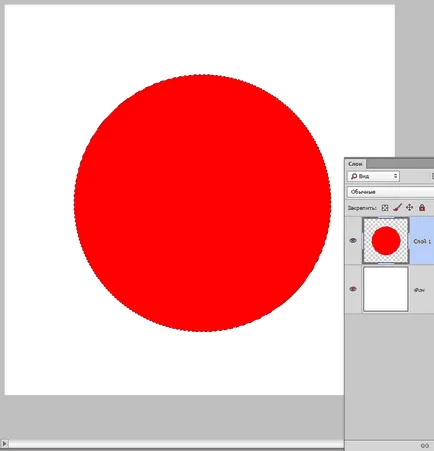The image size is (434, 451).
Task: Click the lock position arrows icon
Action: coord(409,208)
